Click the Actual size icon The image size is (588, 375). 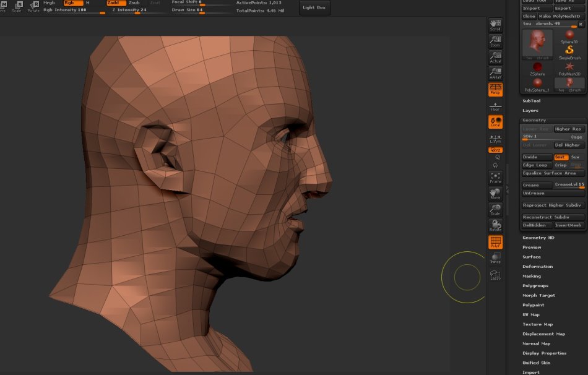[x=495, y=57]
